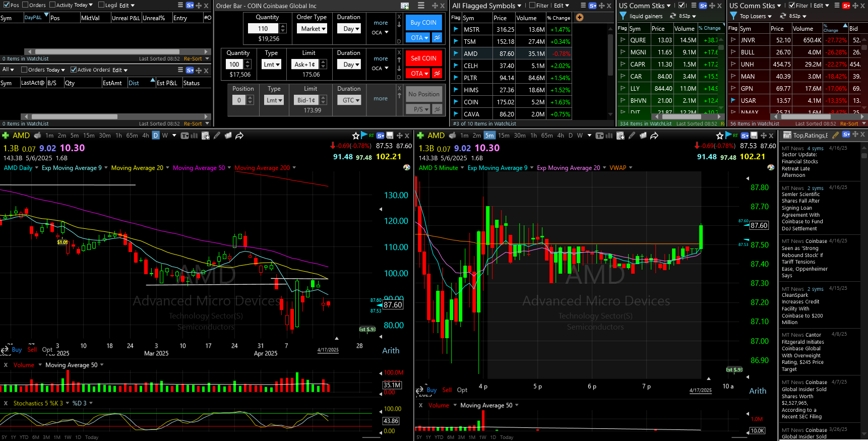Image resolution: width=868 pixels, height=441 pixels.
Task: Toggle the Pos checkbox
Action: [6, 5]
